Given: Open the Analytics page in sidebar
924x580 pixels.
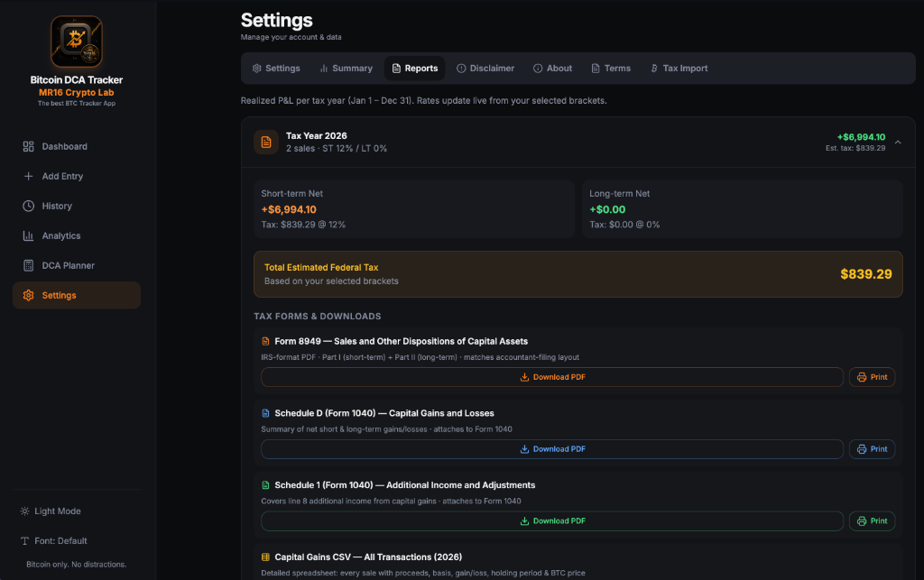Looking at the screenshot, I should click(77, 235).
